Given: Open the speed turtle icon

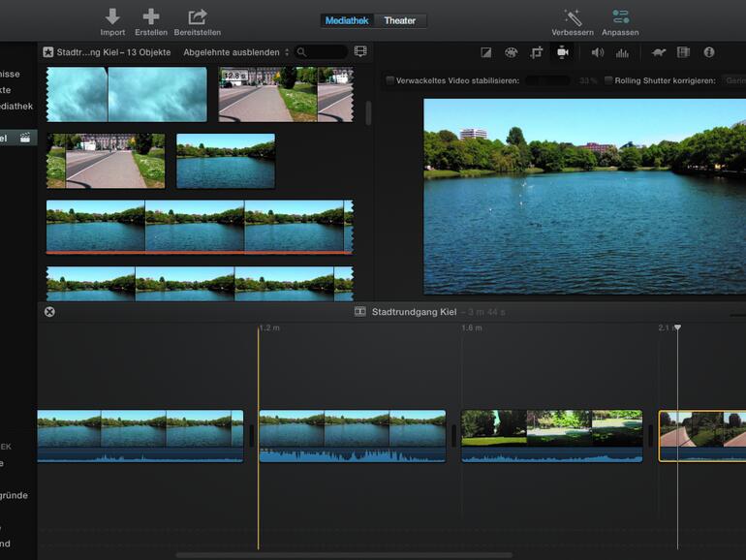Looking at the screenshot, I should [658, 52].
